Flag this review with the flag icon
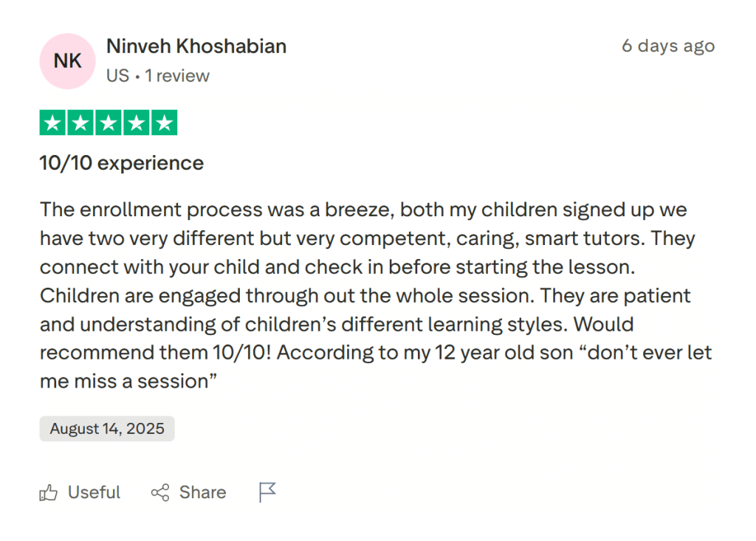Screen dimensions: 756x541 [x=267, y=492]
